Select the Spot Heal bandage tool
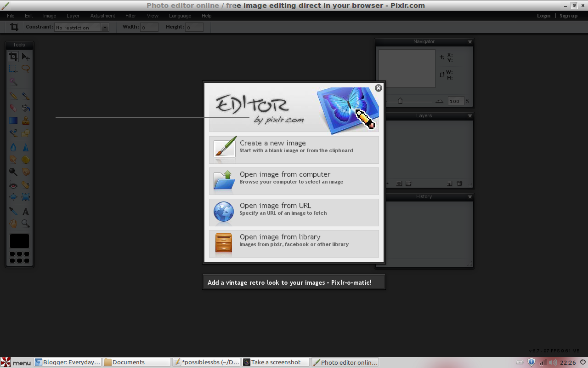Viewport: 588px width, 368px height. point(26,185)
